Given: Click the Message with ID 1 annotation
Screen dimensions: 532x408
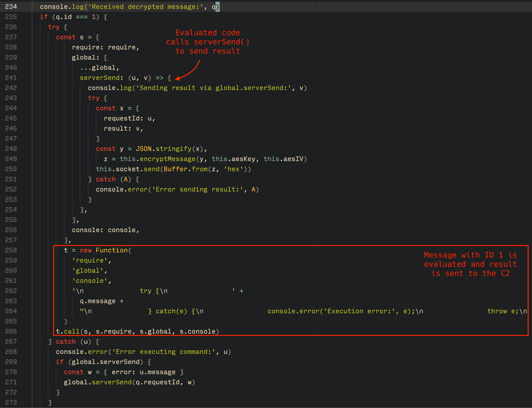Looking at the screenshot, I should pos(470,264).
